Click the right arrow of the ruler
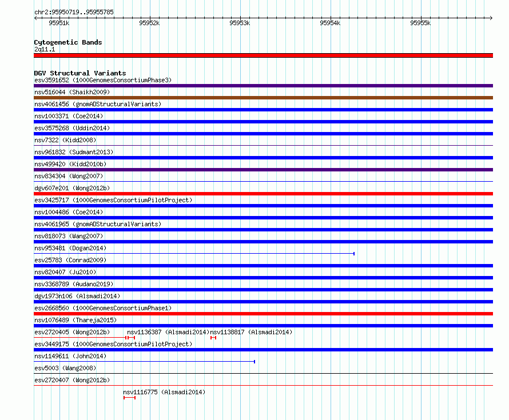Viewport: 509px width, 420px height. tap(491, 18)
